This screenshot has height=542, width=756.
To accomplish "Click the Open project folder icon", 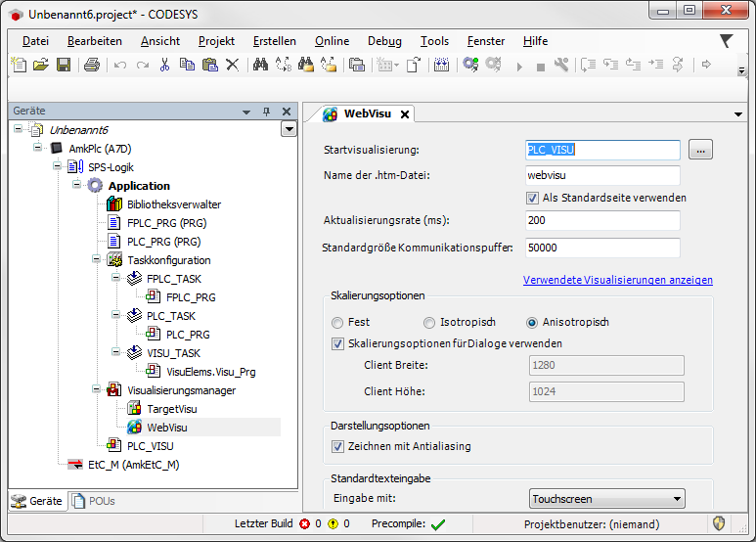I will (x=41, y=65).
